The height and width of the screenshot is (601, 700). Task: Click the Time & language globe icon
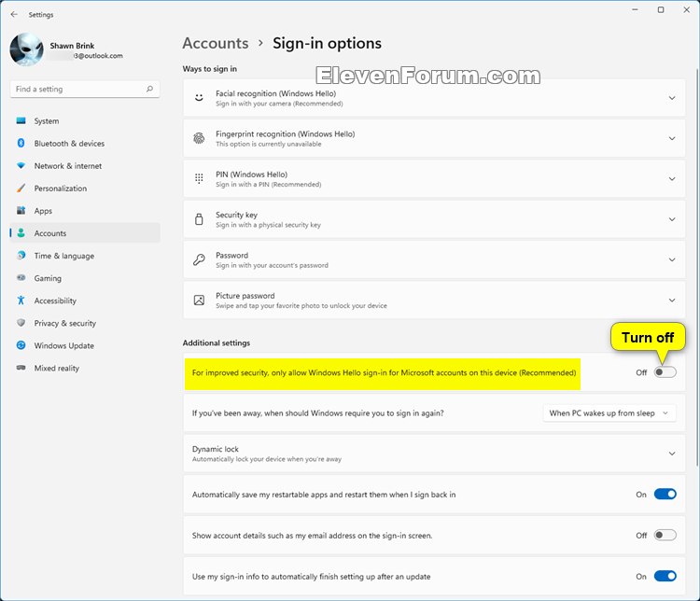(x=21, y=256)
